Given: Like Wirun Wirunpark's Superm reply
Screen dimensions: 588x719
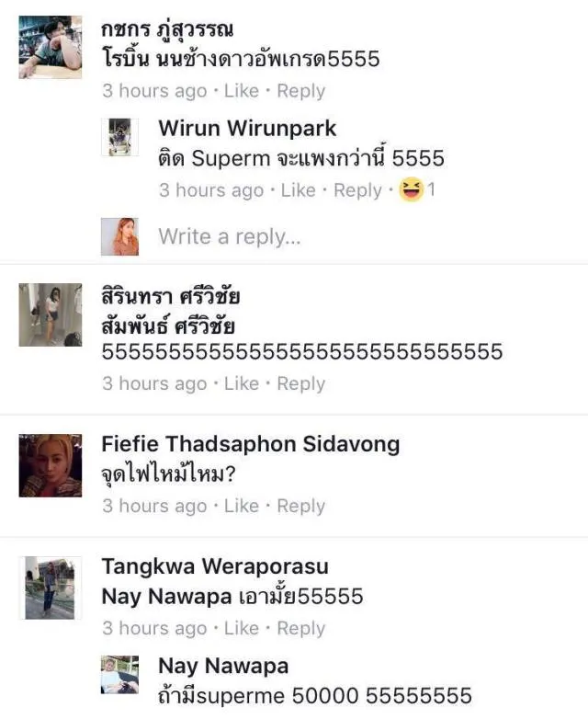Looking at the screenshot, I should pos(299,190).
